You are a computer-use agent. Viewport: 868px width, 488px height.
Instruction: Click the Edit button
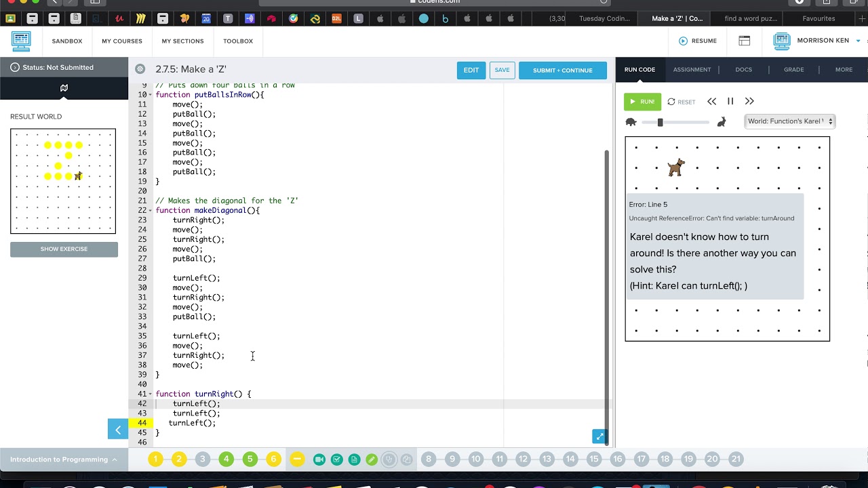471,70
